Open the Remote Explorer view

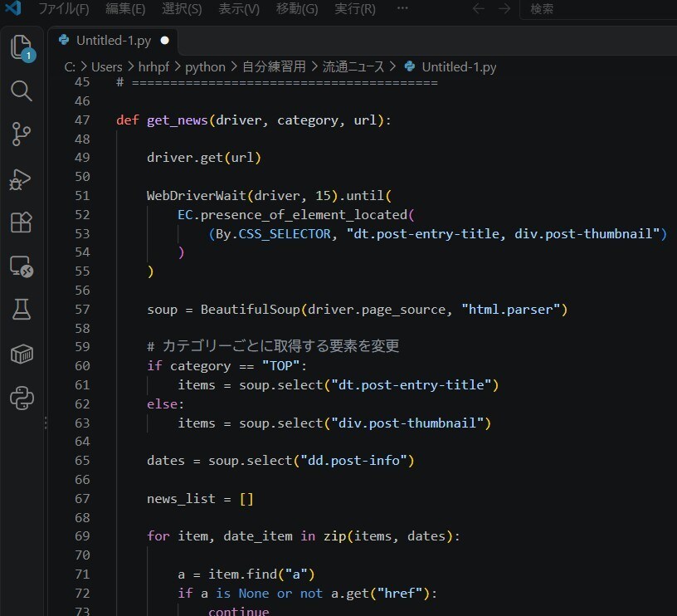point(22,266)
